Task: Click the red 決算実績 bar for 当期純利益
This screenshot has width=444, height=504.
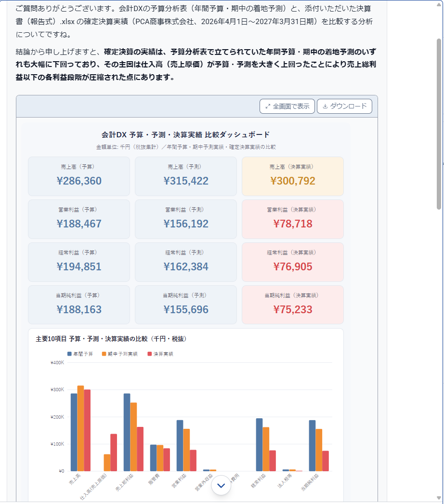Action: coord(326,461)
